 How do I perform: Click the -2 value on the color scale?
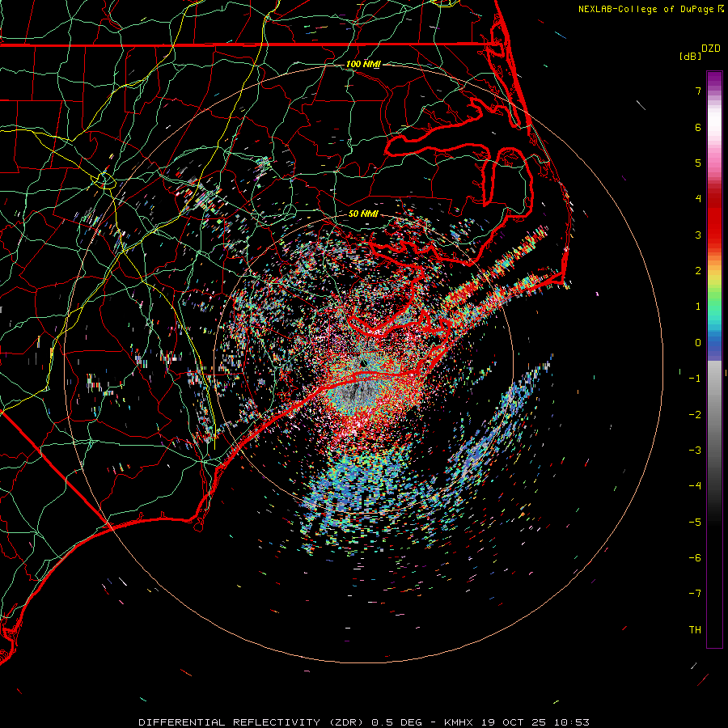click(x=695, y=415)
